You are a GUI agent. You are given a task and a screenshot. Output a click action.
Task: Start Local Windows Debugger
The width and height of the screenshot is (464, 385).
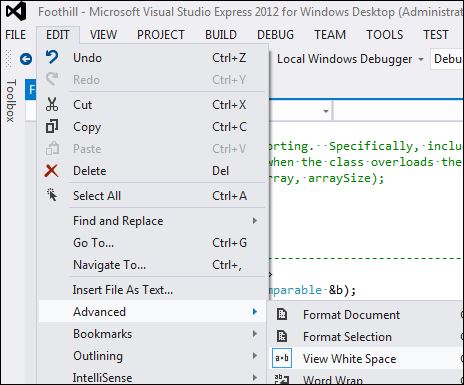point(344,59)
